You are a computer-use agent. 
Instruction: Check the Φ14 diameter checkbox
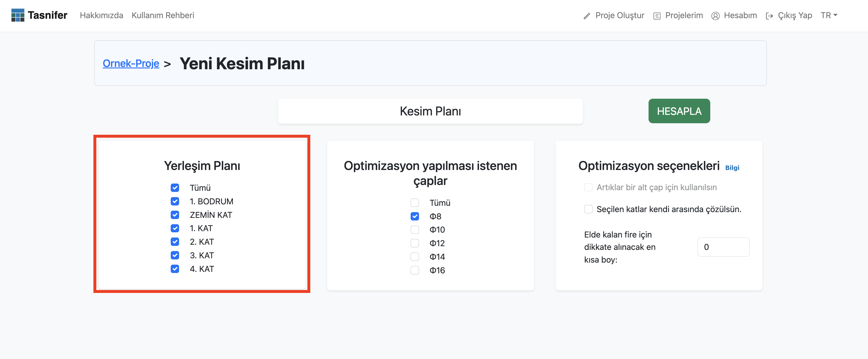pyautogui.click(x=414, y=257)
